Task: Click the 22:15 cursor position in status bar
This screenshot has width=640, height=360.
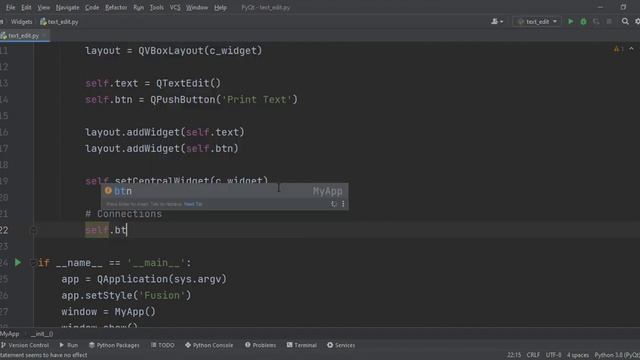Action: point(514,355)
